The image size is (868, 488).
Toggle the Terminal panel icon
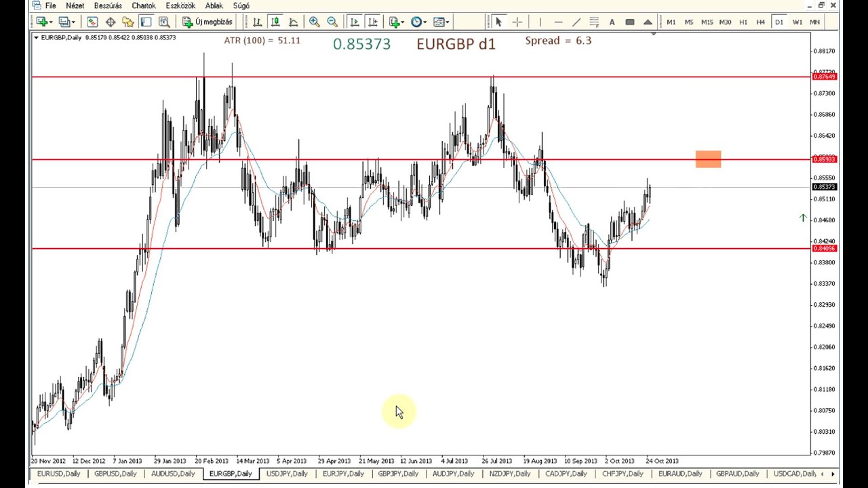coord(146,22)
